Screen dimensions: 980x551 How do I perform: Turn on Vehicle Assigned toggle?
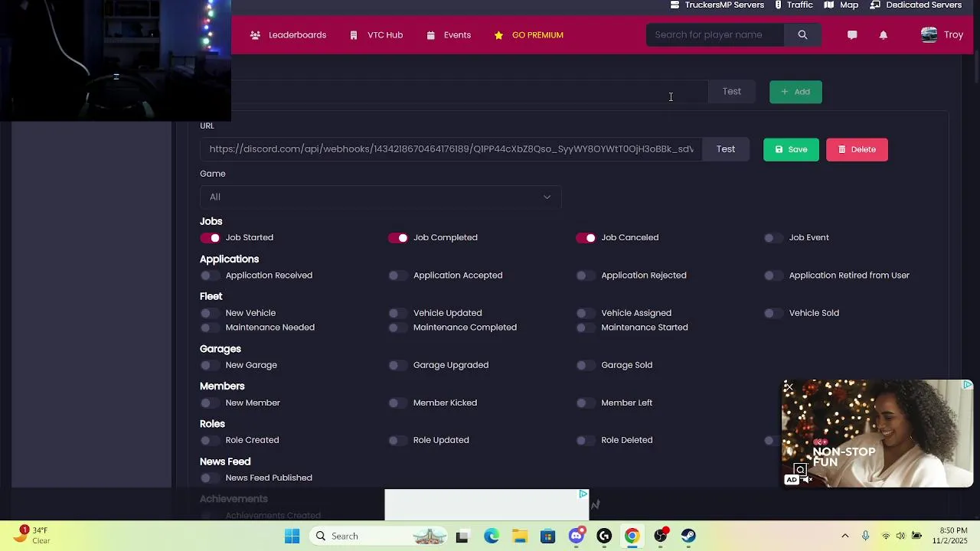pyautogui.click(x=586, y=313)
